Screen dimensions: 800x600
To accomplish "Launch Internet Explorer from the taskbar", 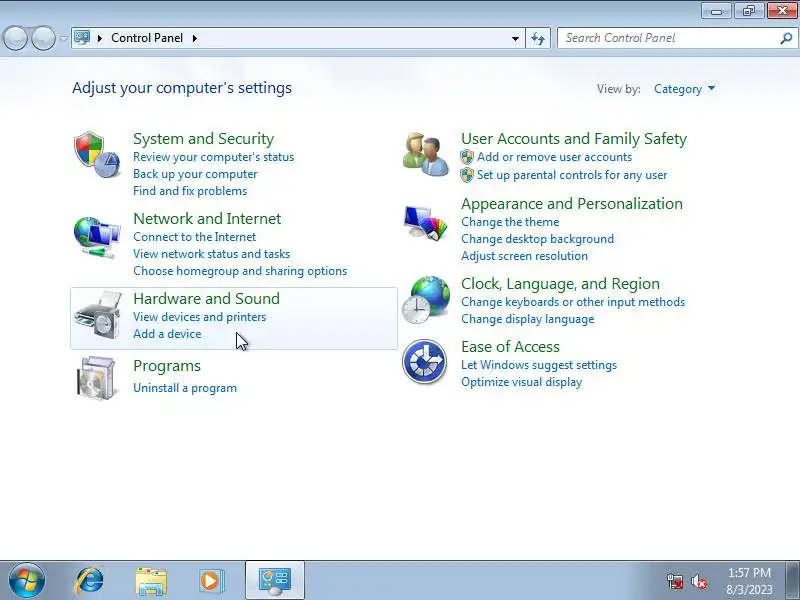I will pyautogui.click(x=90, y=581).
